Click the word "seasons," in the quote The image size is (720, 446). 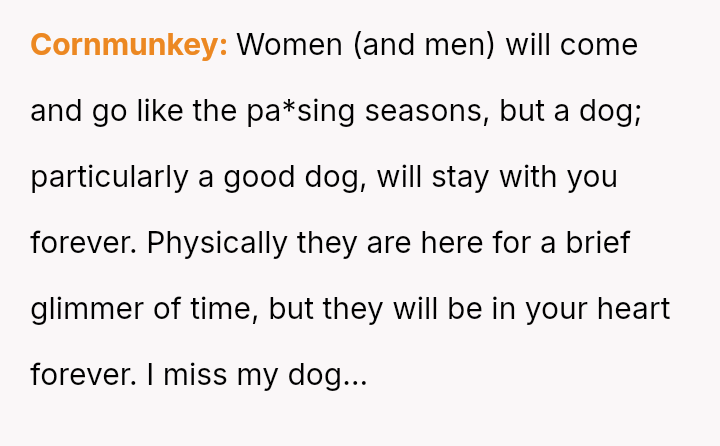click(x=427, y=112)
